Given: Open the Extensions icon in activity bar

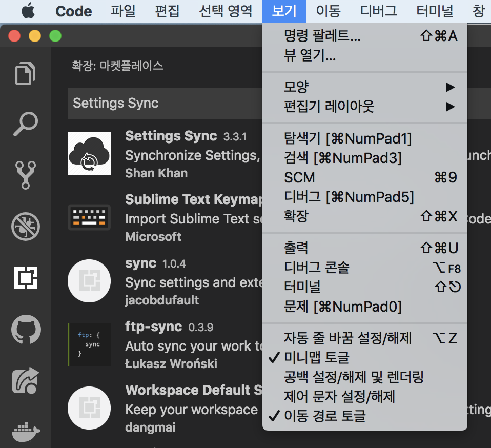Looking at the screenshot, I should click(25, 278).
